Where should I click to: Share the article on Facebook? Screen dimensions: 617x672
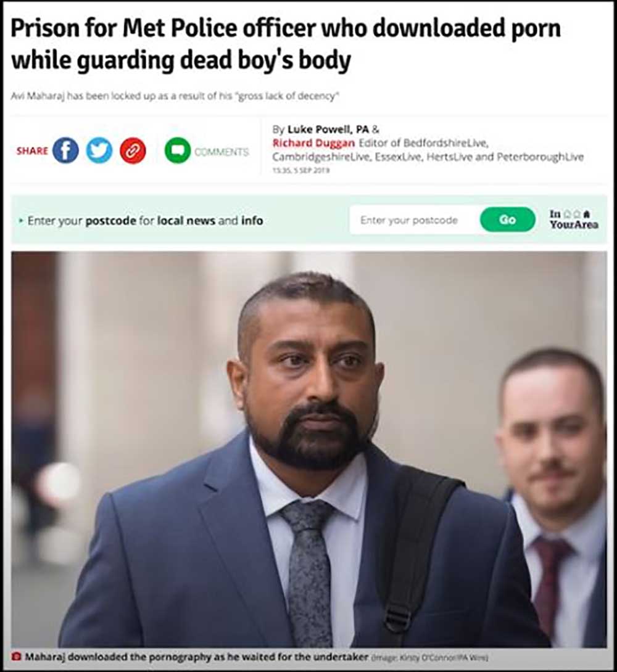65,150
